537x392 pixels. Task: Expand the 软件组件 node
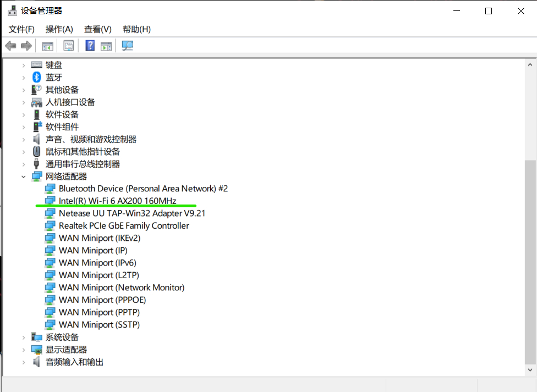(x=24, y=127)
